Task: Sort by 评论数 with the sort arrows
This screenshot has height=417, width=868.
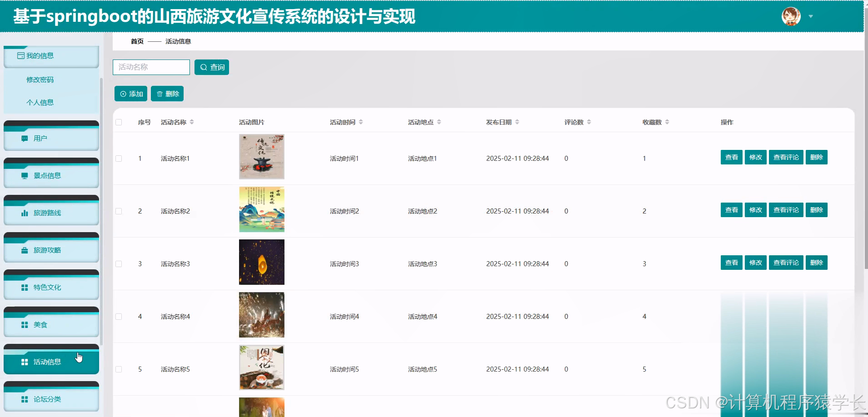Action: click(x=589, y=122)
